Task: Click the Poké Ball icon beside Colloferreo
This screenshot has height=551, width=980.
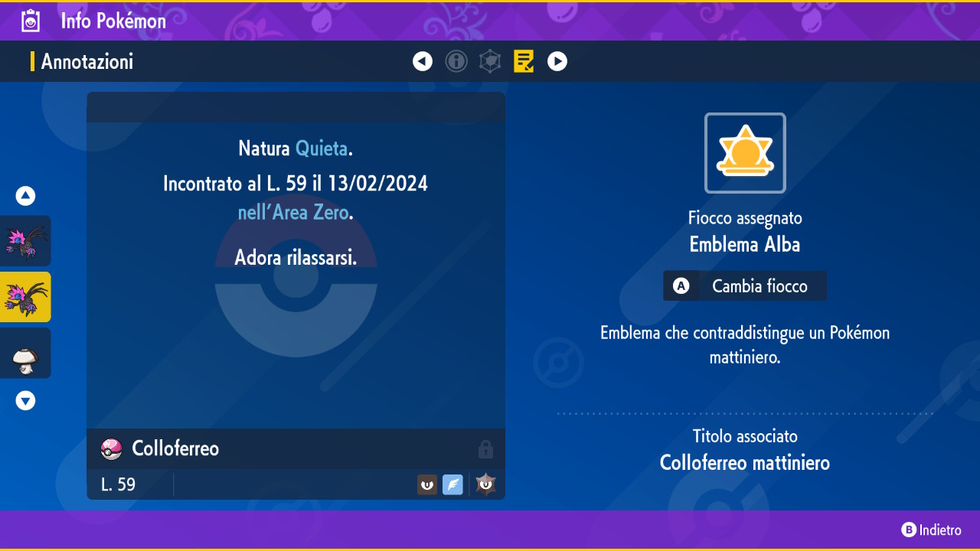Action: (112, 449)
